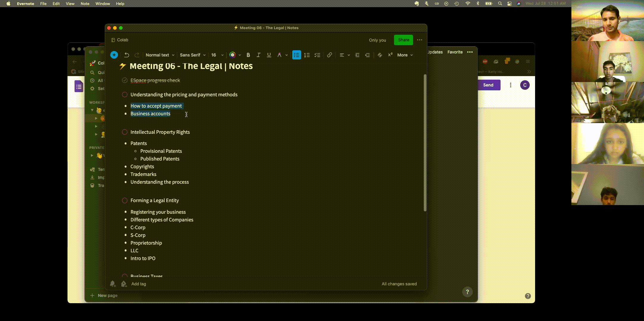This screenshot has width=644, height=321.
Task: Click the green Share button
Action: [403, 40]
